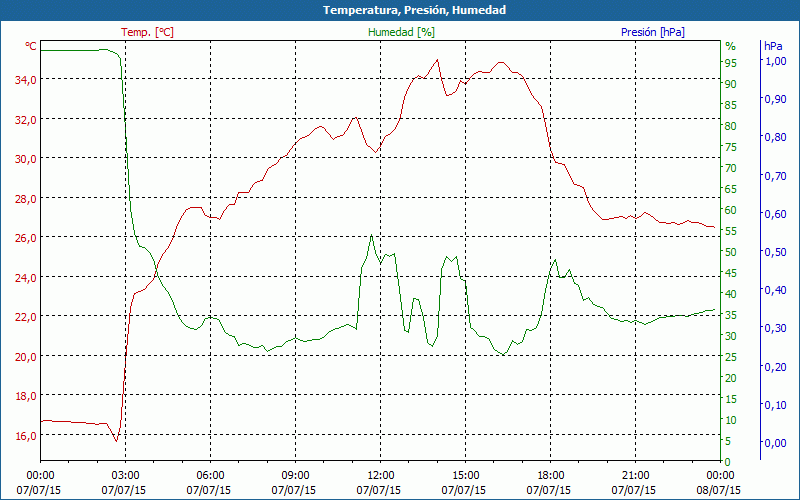800x500 pixels.
Task: Click the 0,00 pressure axis value
Action: 776,443
